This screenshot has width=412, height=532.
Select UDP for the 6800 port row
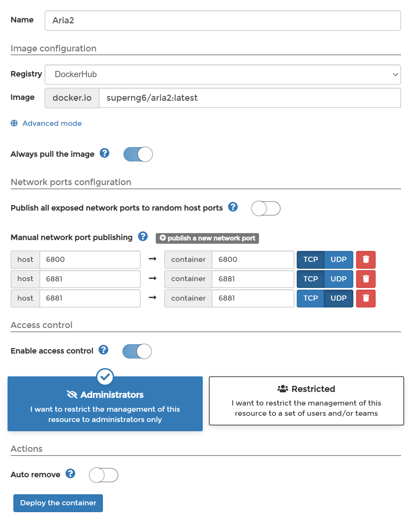(x=339, y=259)
